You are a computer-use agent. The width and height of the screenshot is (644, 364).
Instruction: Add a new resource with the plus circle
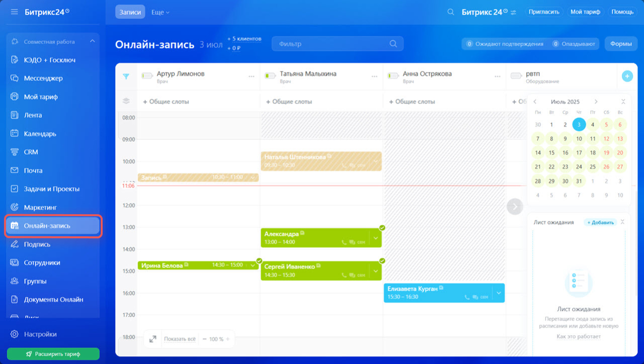pyautogui.click(x=627, y=76)
